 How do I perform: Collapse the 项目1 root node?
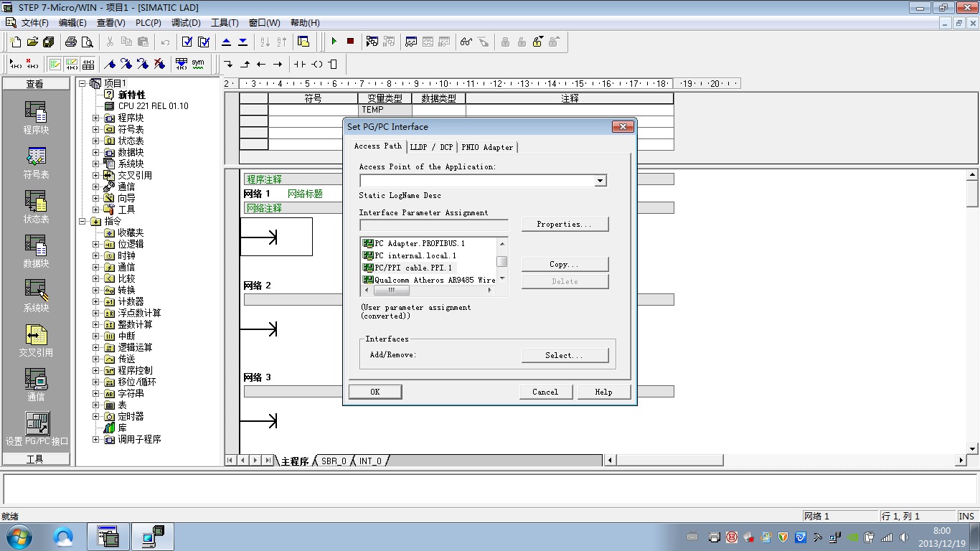[x=83, y=83]
